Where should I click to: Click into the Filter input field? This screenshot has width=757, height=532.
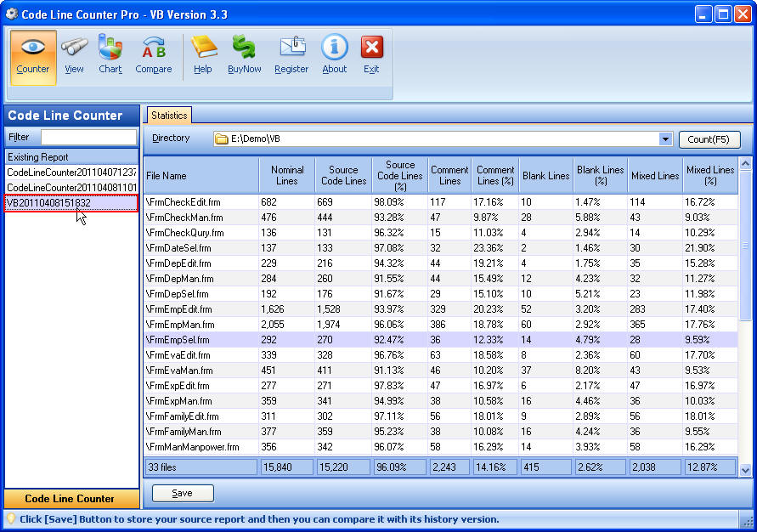(89, 137)
